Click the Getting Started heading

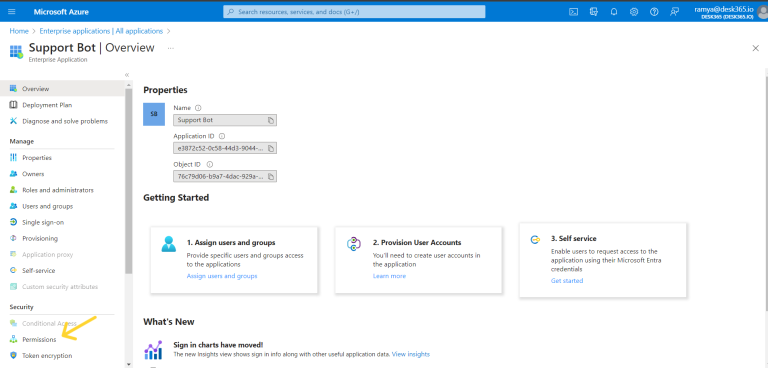click(176, 197)
